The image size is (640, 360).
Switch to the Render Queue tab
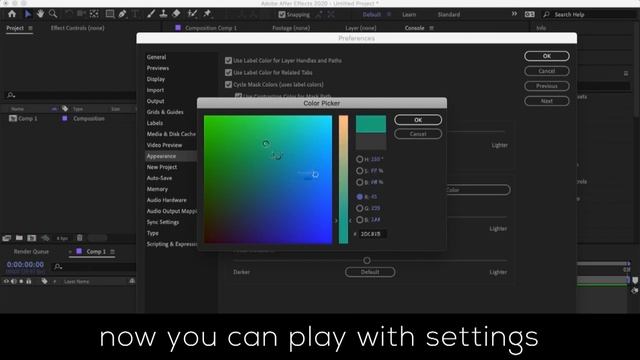point(31,251)
